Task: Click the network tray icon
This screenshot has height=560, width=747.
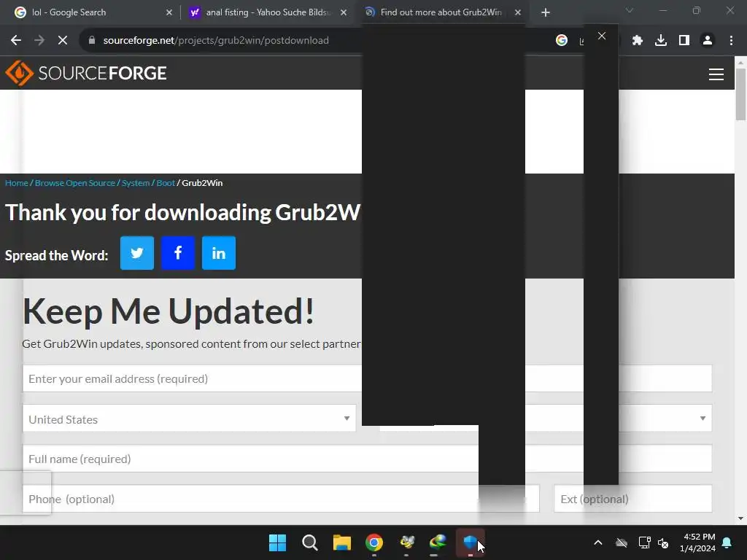Action: [644, 542]
